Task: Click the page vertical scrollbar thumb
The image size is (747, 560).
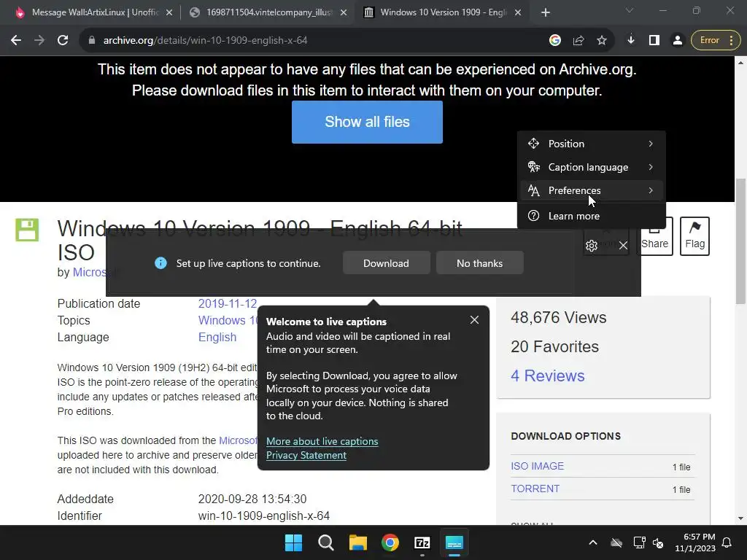Action: (741, 241)
